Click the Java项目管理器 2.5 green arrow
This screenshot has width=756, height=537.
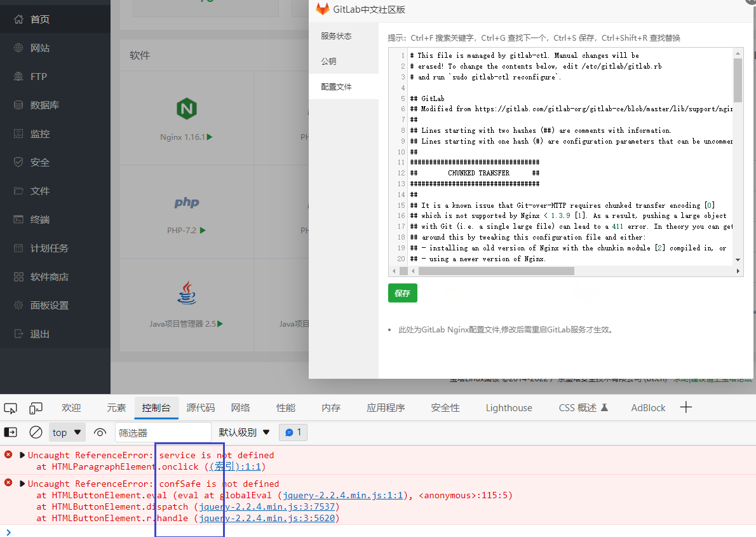[x=220, y=323]
